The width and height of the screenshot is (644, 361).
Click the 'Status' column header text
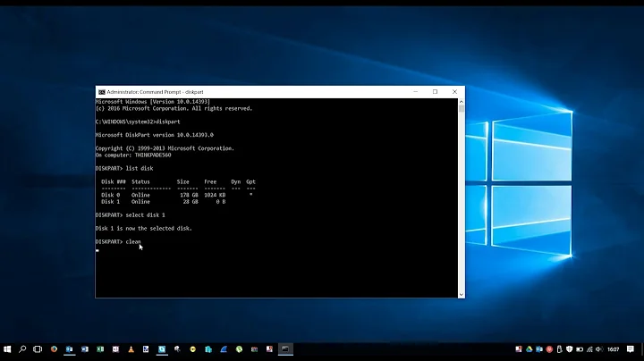tap(140, 181)
